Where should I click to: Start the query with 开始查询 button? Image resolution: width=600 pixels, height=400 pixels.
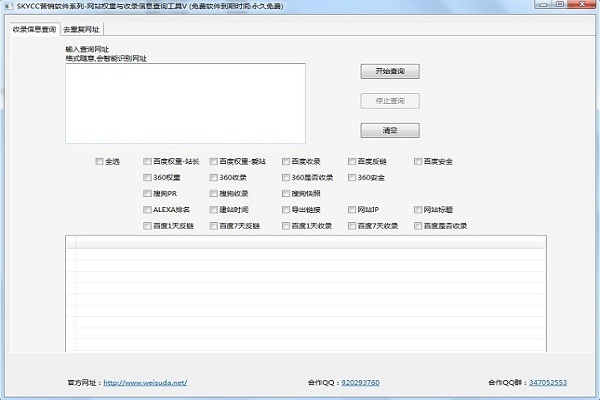click(x=390, y=71)
